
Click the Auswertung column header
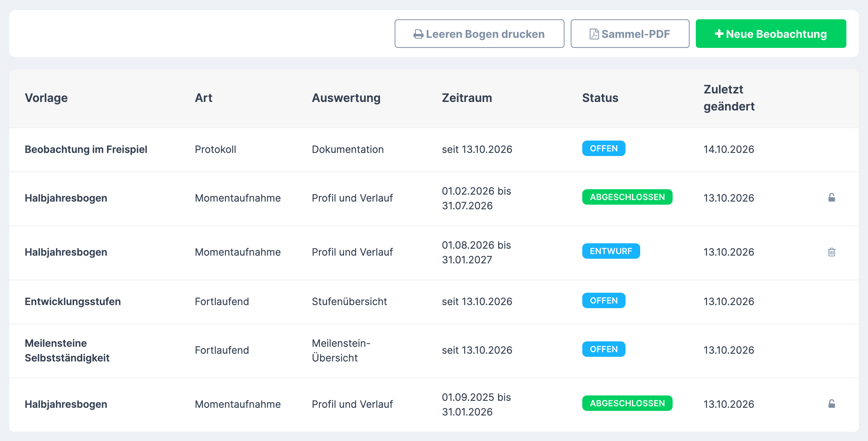click(x=346, y=98)
